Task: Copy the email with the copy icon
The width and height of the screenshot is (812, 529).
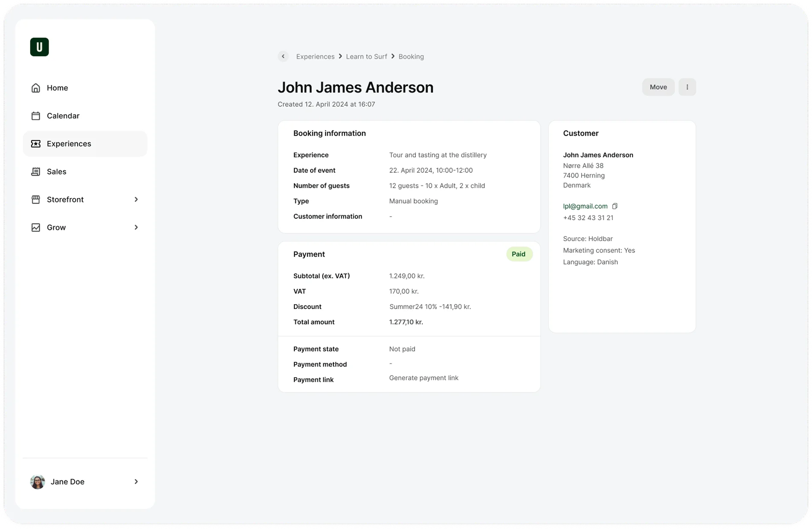Action: click(615, 206)
